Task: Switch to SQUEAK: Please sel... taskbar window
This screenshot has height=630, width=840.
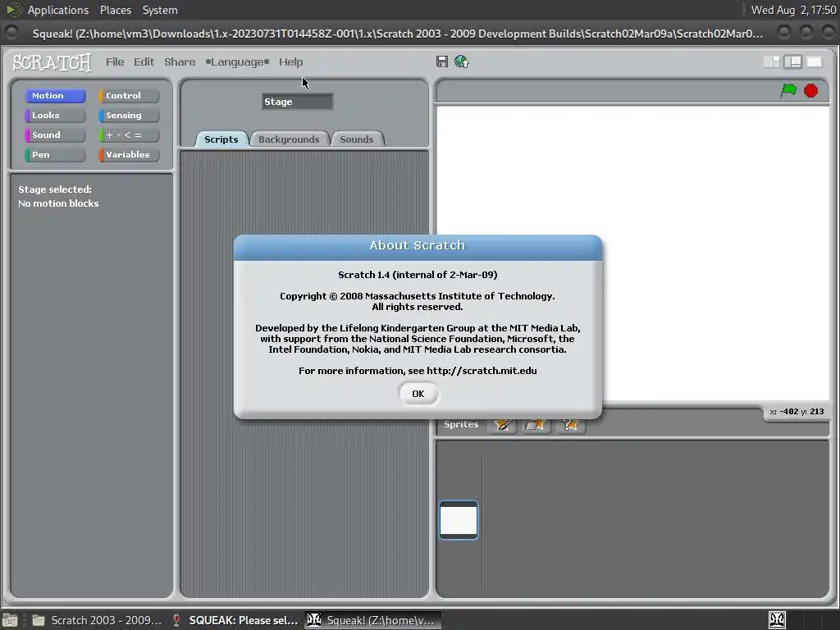Action: pos(235,620)
